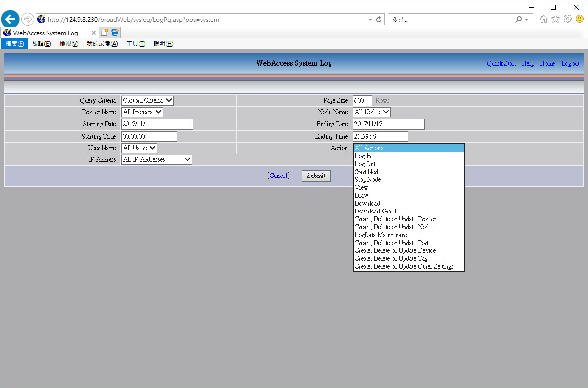This screenshot has height=388, width=588.
Task: Click the site favicon in the address bar
Action: coord(41,20)
